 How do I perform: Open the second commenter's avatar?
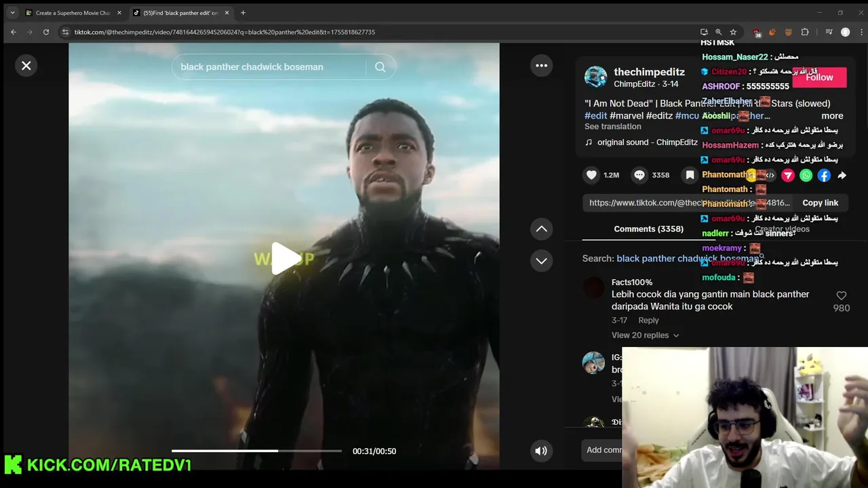pos(594,363)
